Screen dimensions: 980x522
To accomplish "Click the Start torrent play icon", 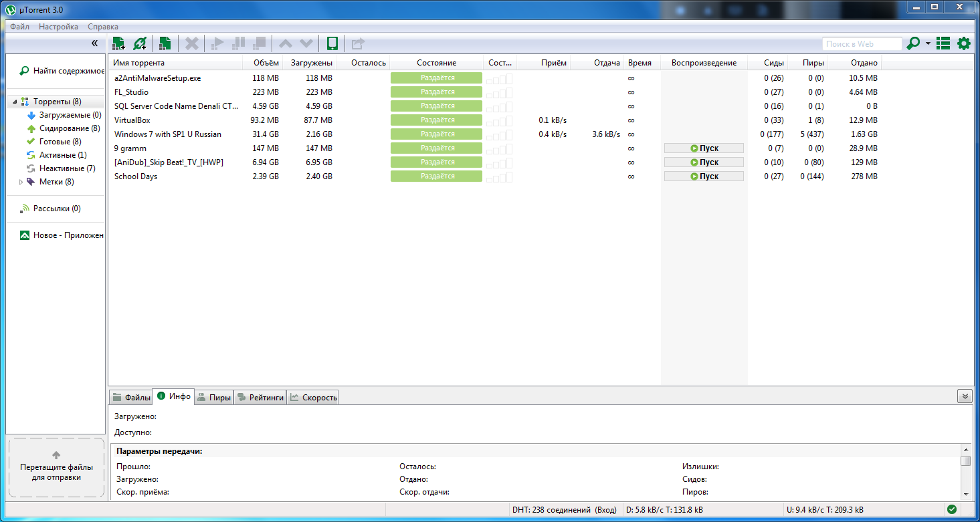I will pyautogui.click(x=217, y=43).
